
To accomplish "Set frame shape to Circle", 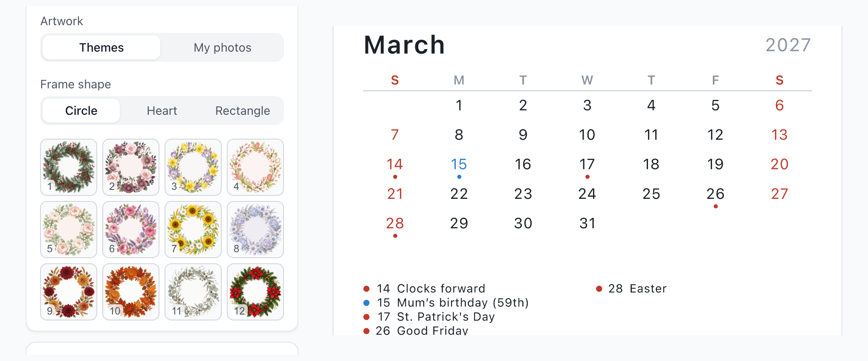I will [81, 111].
